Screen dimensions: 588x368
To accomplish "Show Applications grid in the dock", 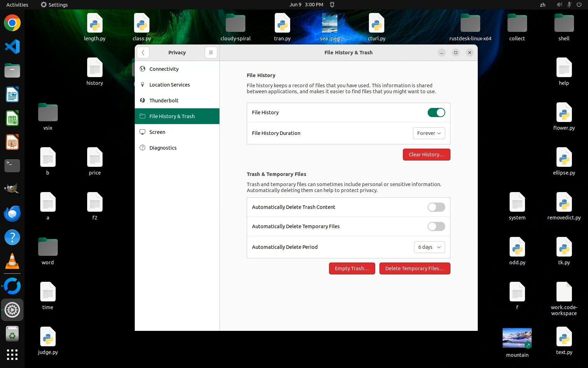I will 12,355.
